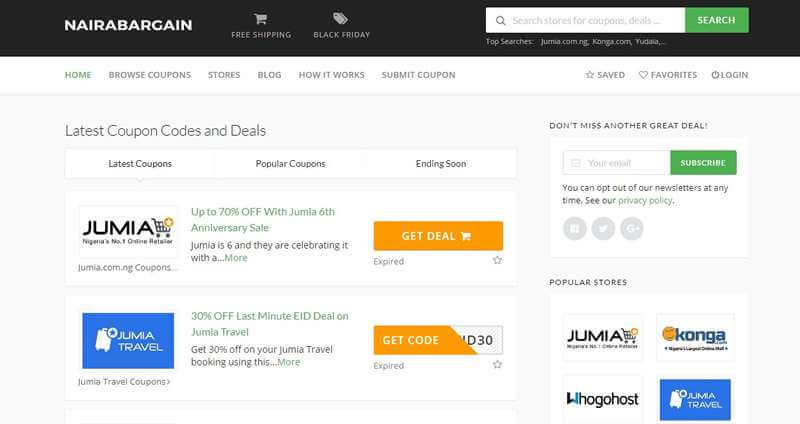This screenshot has width=800, height=424.
Task: Click the Saved text link
Action: (x=611, y=75)
